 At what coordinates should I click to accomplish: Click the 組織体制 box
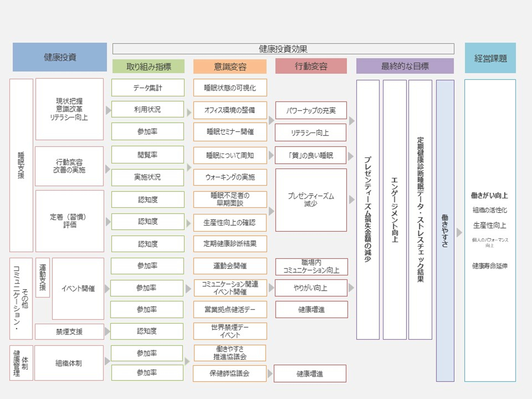point(69,363)
